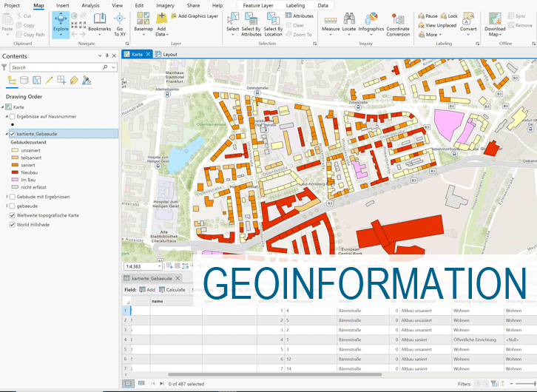
Task: Turn off World Hillshade layer visibility
Action: (13, 224)
